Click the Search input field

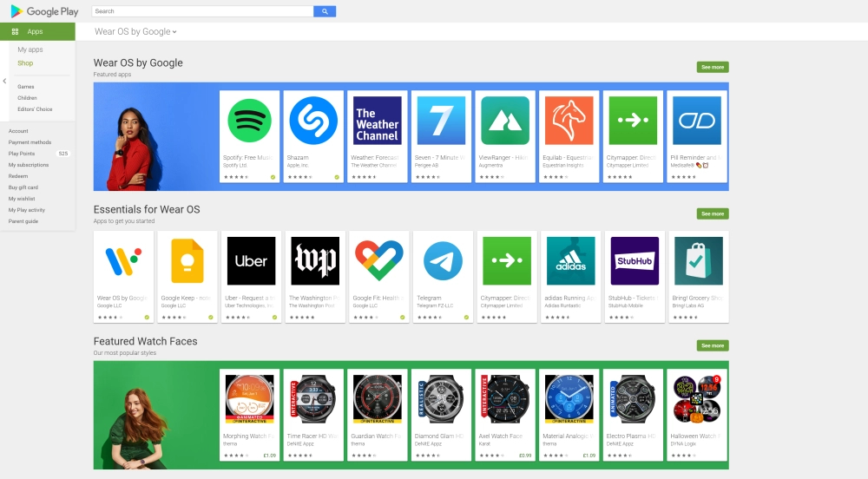(202, 11)
